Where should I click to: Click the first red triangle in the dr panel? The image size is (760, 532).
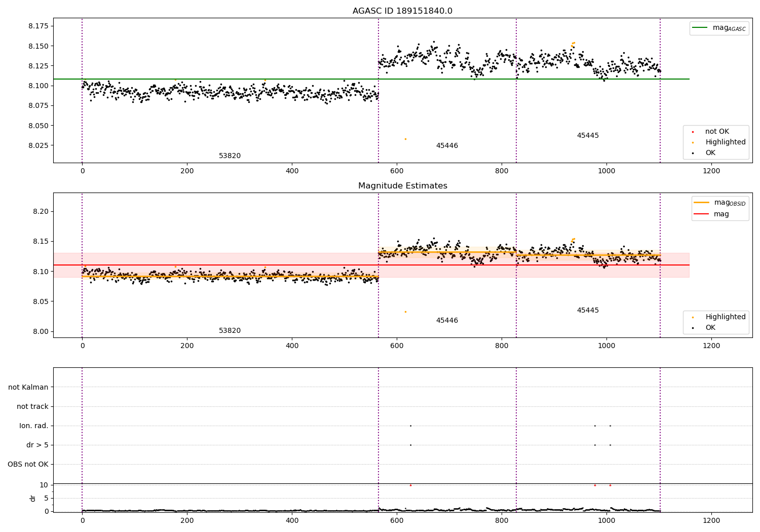(410, 485)
